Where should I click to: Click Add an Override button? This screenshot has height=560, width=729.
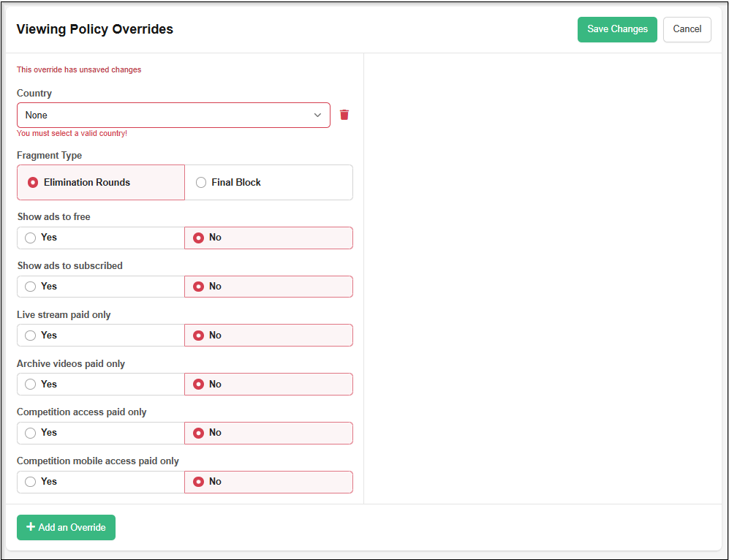coord(66,527)
